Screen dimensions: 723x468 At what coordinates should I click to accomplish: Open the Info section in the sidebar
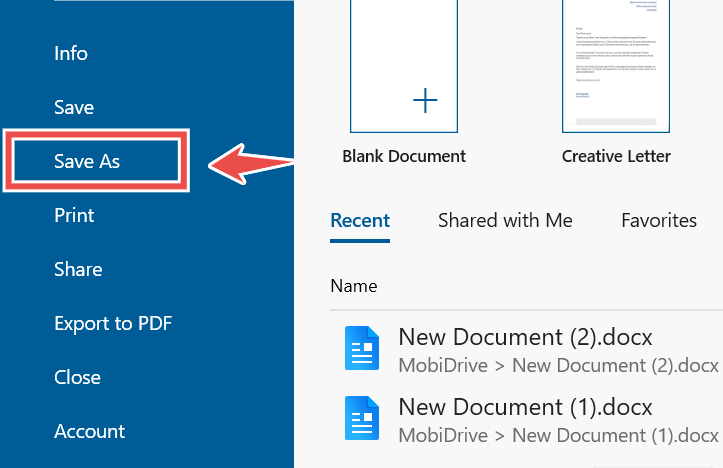click(x=71, y=53)
